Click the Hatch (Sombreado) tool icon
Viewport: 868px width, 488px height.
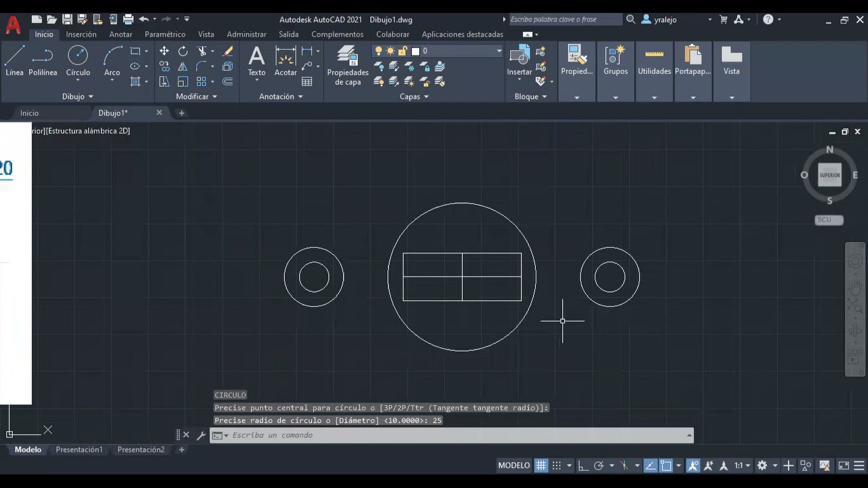(x=136, y=81)
